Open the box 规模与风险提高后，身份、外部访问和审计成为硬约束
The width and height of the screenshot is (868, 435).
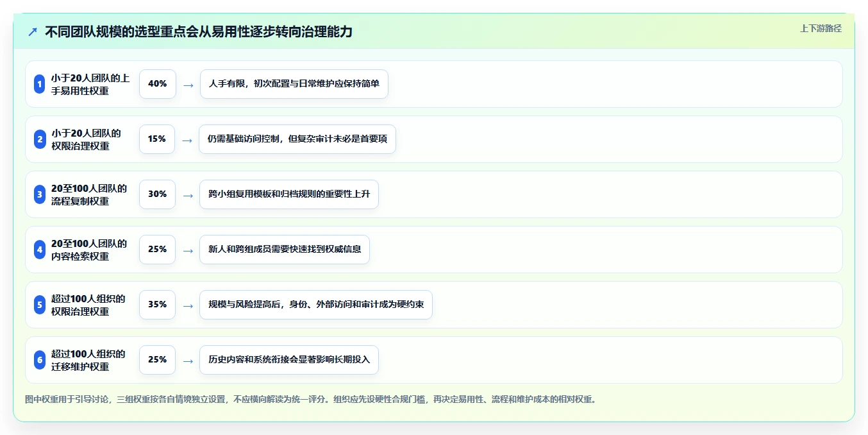316,305
